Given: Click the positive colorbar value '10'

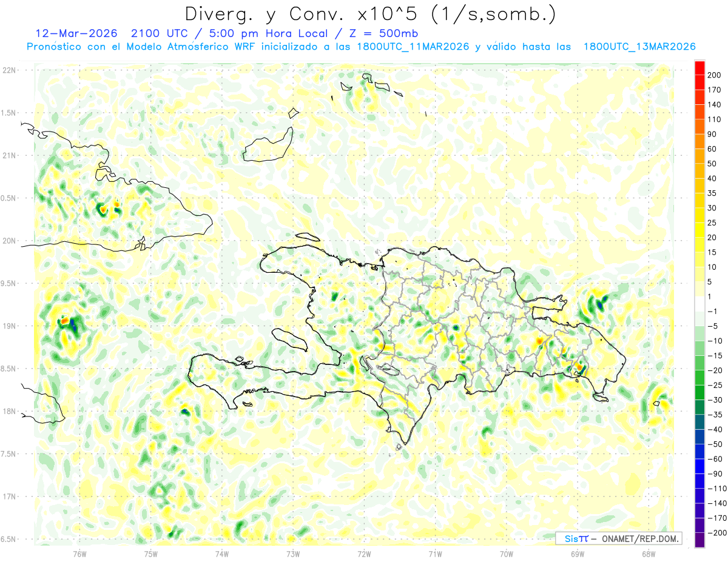Looking at the screenshot, I should point(712,267).
